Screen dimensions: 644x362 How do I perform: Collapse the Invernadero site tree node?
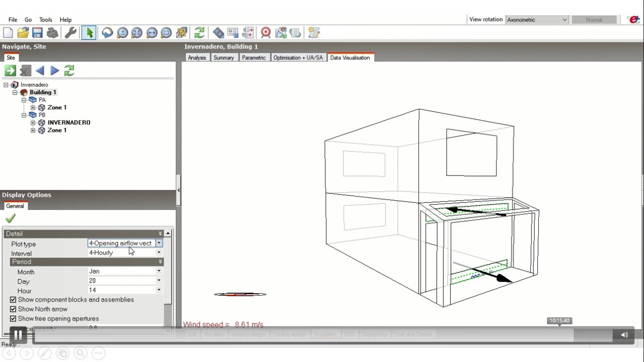pos(6,85)
